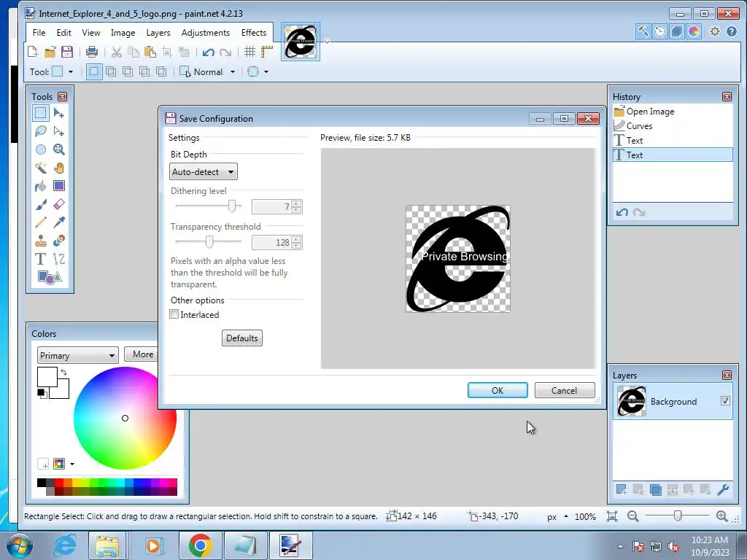Click the Layer Properties wrench button
Image resolution: width=747 pixels, height=560 pixels.
(x=723, y=489)
